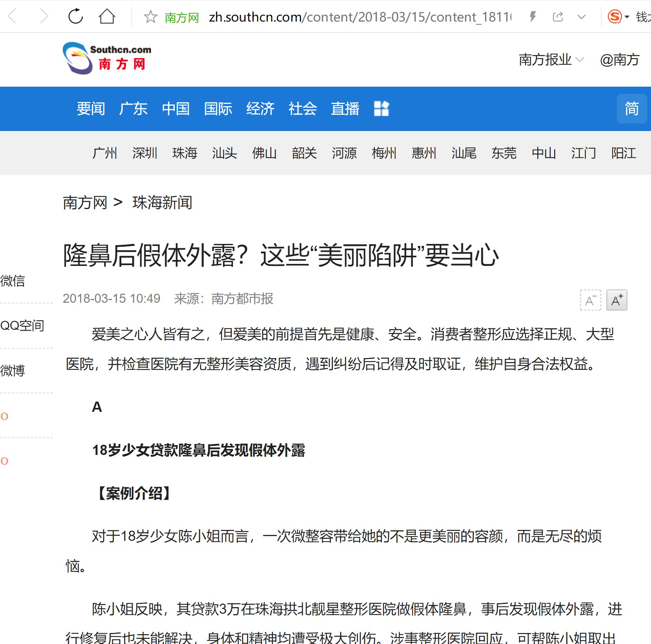Go to browser home page icon
This screenshot has width=651, height=644.
coord(107,16)
